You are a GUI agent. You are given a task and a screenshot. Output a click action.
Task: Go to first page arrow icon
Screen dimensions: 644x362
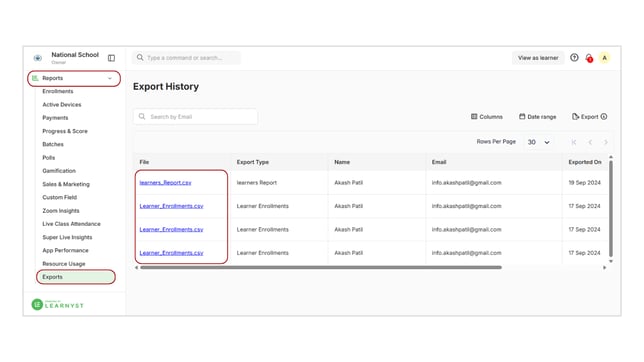[574, 142]
